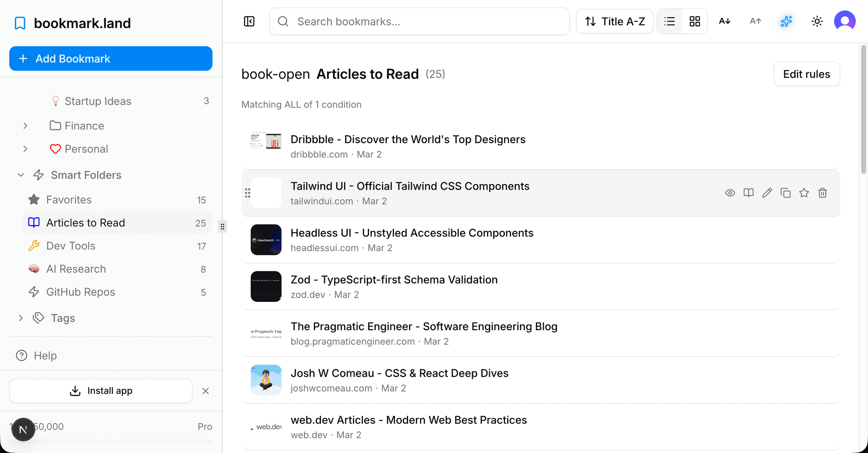Expand the Finance folder
Image resolution: width=868 pixels, height=453 pixels.
pos(25,126)
